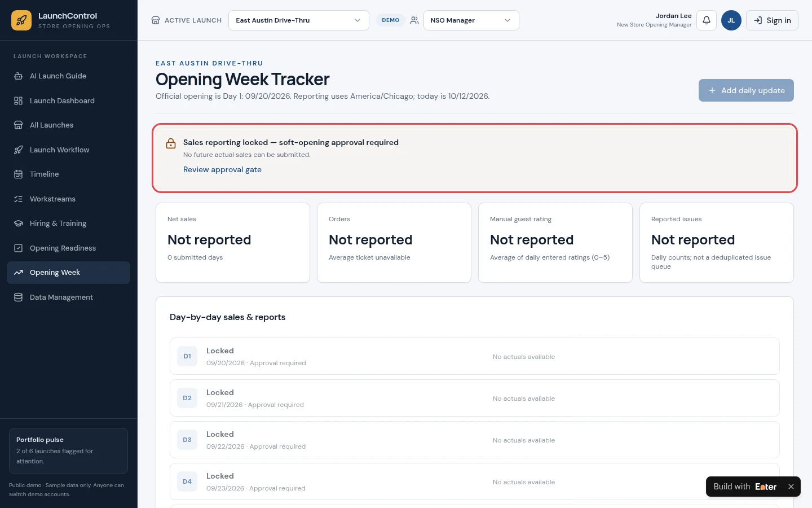Open the NSO Manager role dropdown
812x508 pixels.
coord(471,20)
